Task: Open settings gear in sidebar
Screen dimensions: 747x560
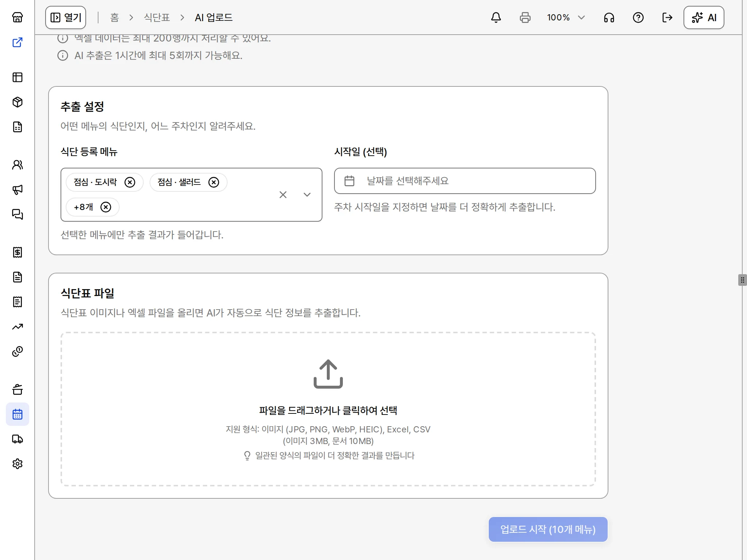Action: (x=18, y=464)
